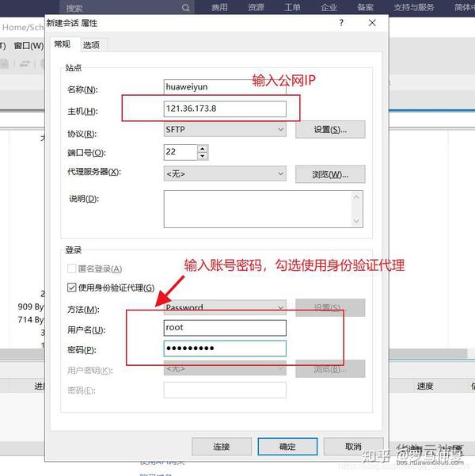
Task: Click the dialog help question mark
Action: [341, 23]
